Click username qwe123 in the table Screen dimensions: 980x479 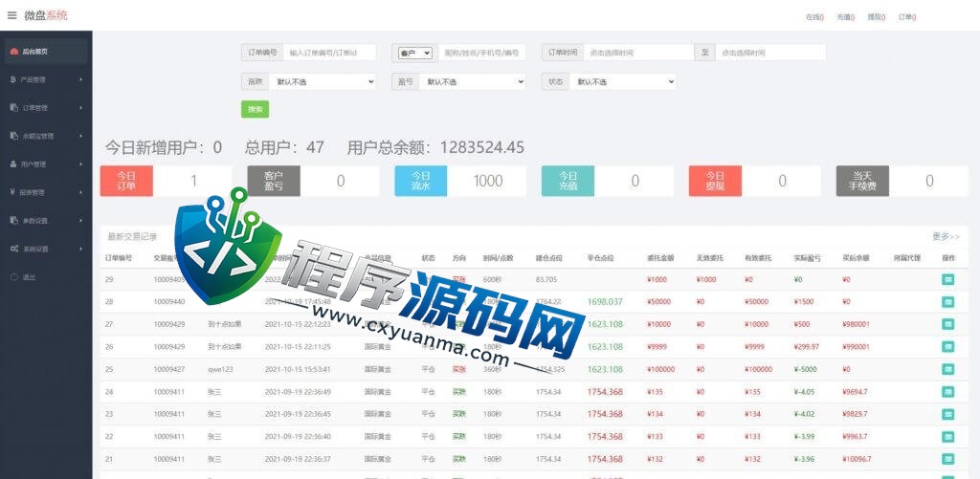[220, 370]
